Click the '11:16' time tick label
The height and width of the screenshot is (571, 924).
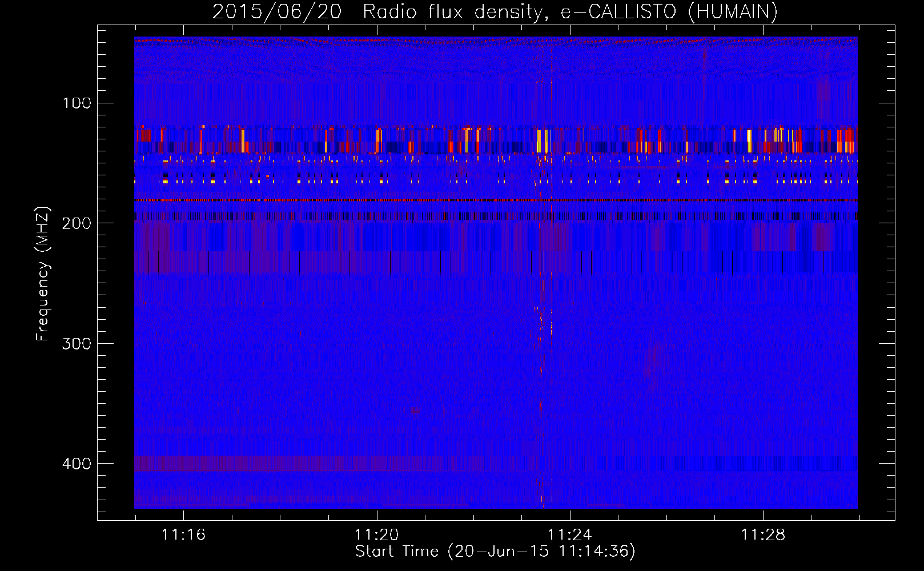tap(183, 534)
